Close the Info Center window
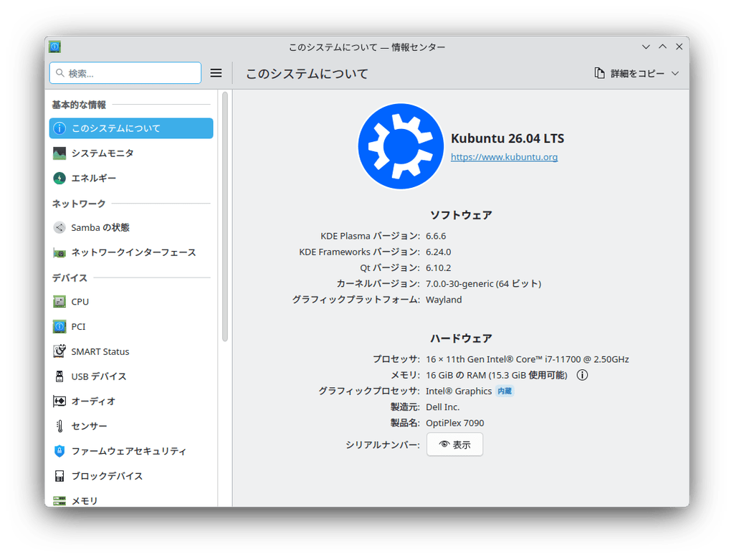This screenshot has width=734, height=560. tap(680, 47)
